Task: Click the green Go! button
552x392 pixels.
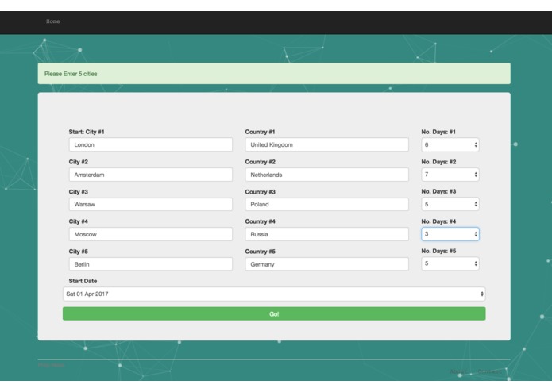Action: (274, 313)
